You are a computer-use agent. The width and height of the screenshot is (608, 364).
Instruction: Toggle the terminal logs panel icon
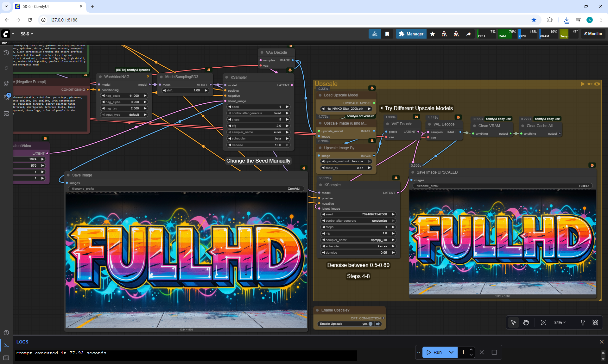6,345
